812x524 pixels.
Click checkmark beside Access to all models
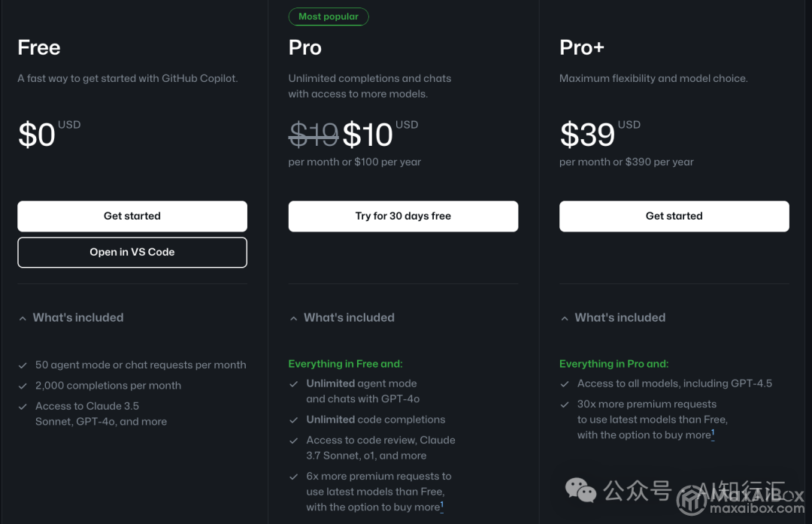(x=565, y=384)
